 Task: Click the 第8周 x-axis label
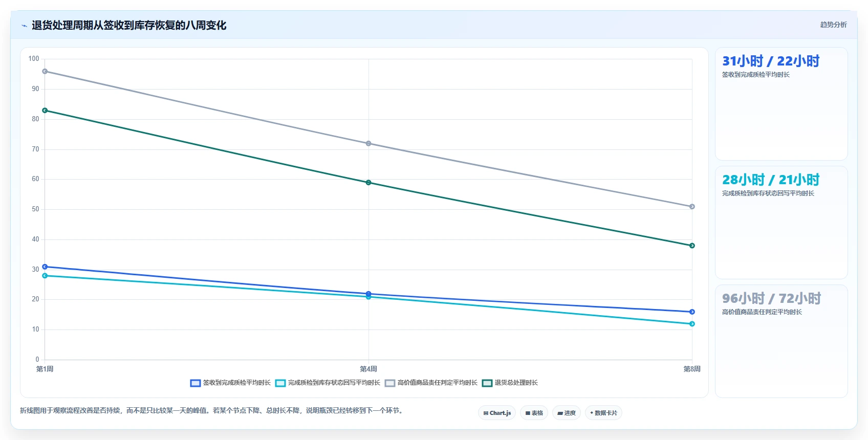click(692, 369)
